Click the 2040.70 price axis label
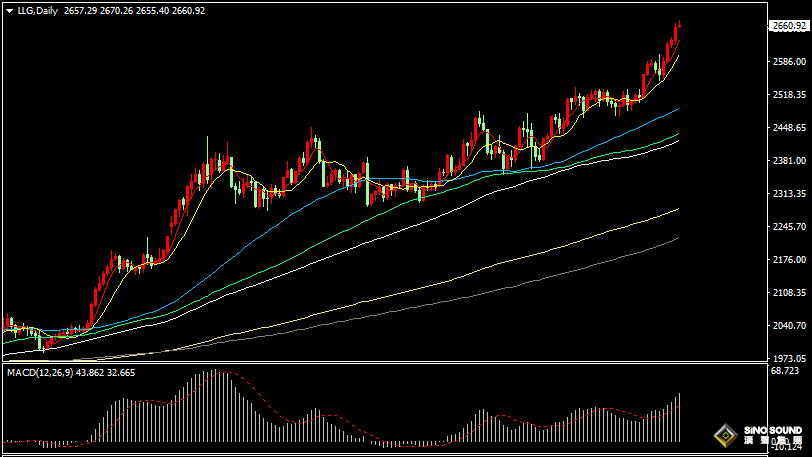812x457 pixels. (x=789, y=325)
